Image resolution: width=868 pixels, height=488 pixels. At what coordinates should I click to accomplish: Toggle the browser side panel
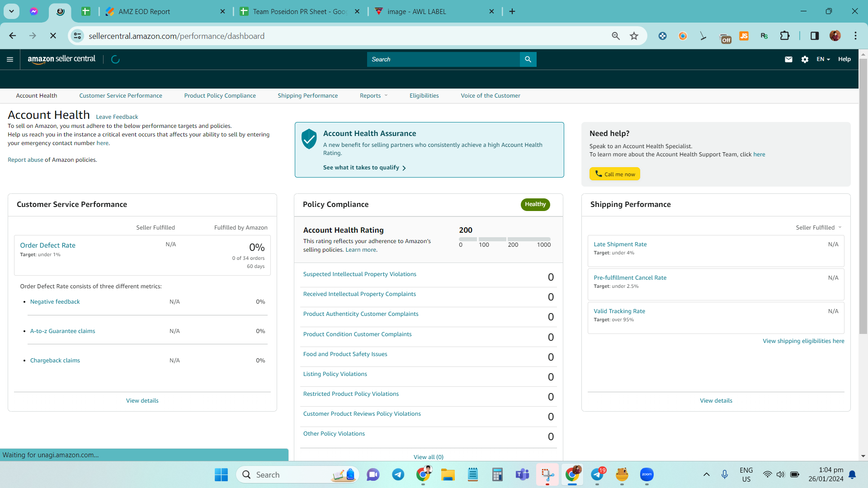pos(815,36)
